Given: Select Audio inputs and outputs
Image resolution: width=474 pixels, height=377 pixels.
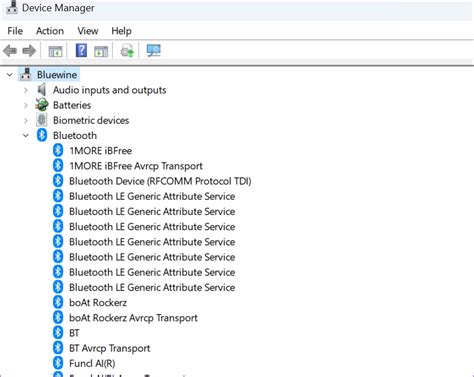Looking at the screenshot, I should 109,90.
